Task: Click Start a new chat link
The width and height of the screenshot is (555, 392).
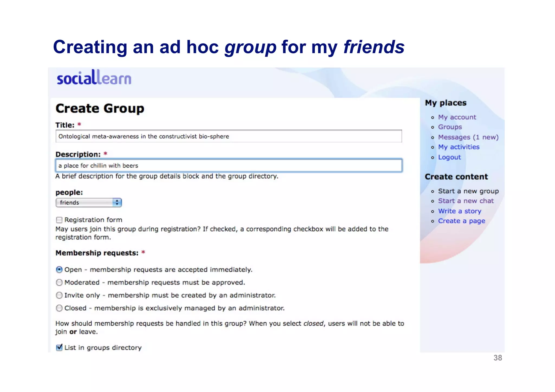Action: click(466, 201)
